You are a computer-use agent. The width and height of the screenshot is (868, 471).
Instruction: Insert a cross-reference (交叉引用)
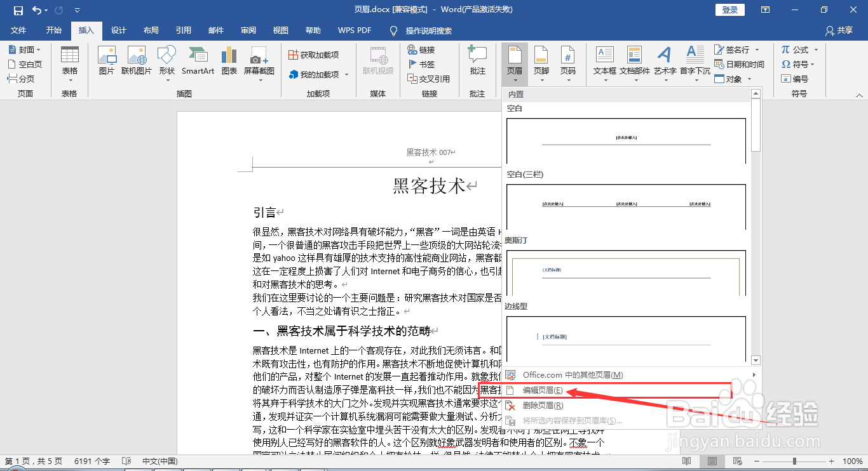pos(429,79)
